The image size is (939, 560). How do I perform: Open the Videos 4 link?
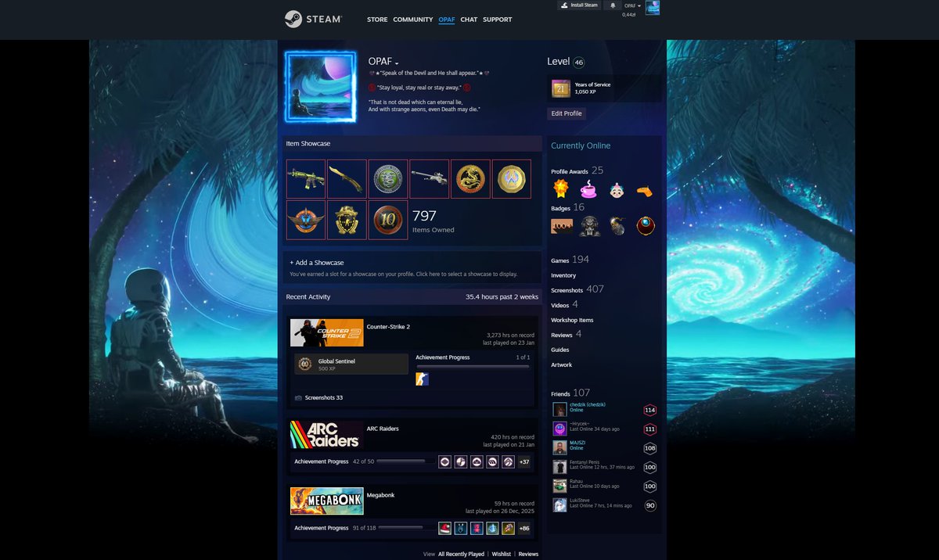click(564, 304)
